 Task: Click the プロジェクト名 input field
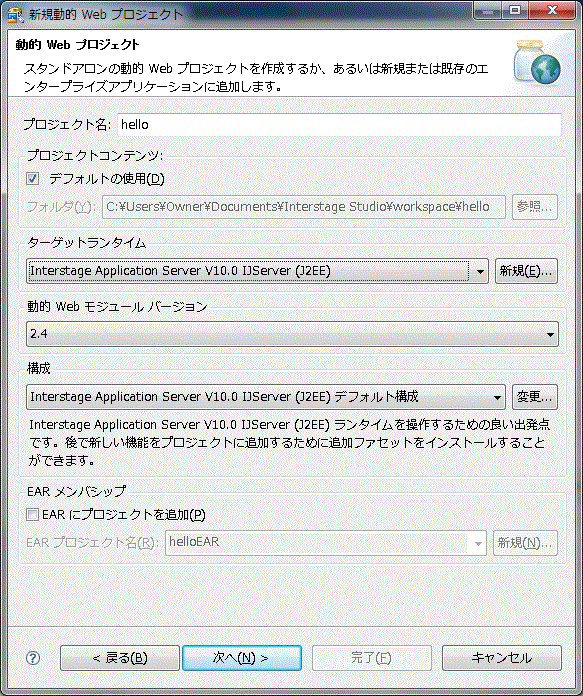coord(340,125)
